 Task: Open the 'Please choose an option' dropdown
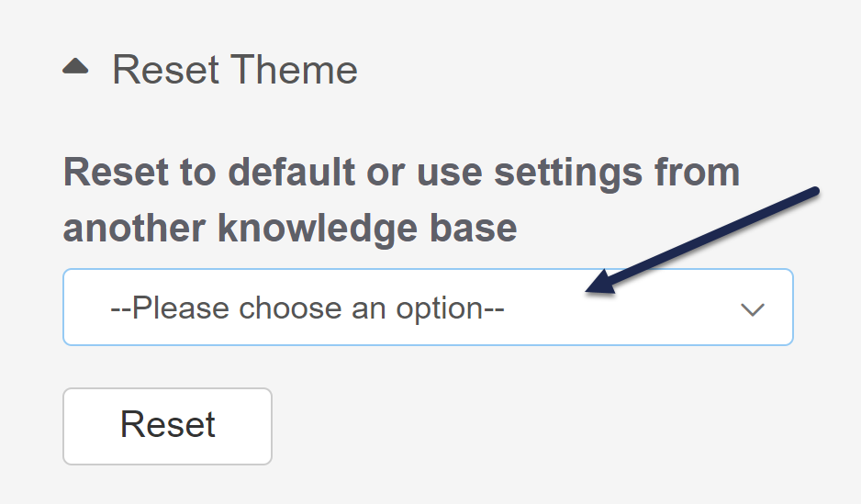click(428, 308)
